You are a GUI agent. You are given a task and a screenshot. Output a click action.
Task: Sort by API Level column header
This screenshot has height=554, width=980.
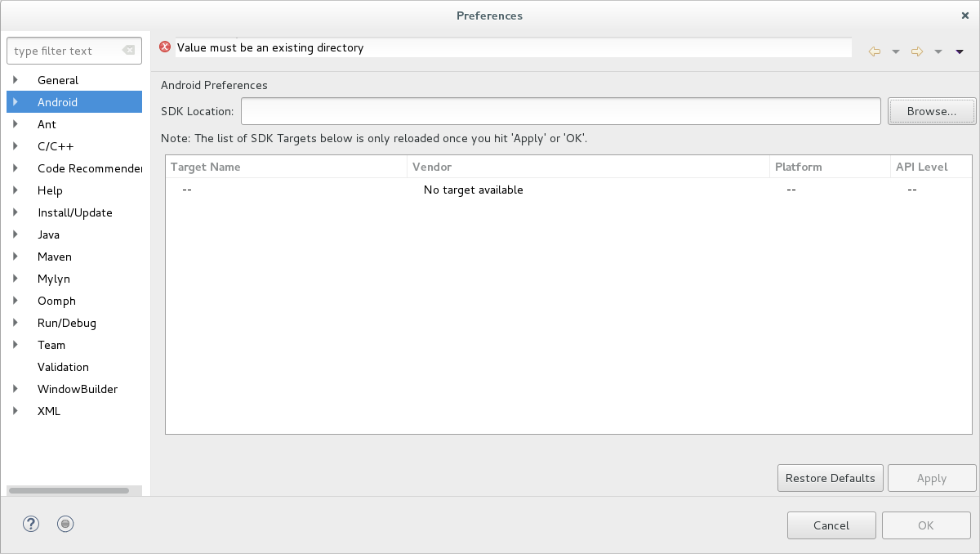point(931,167)
